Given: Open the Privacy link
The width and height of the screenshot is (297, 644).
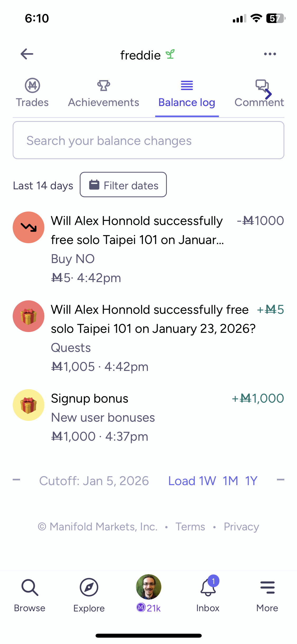Looking at the screenshot, I should tap(241, 527).
